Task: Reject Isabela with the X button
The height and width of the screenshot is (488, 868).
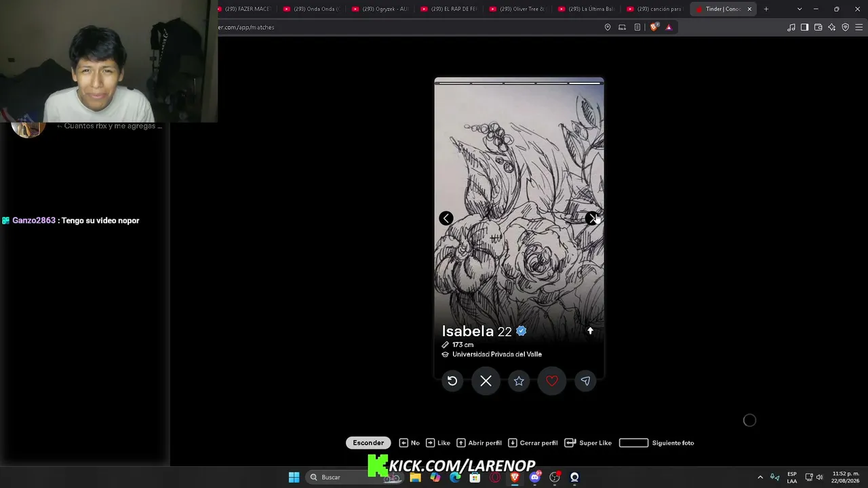Action: [486, 381]
